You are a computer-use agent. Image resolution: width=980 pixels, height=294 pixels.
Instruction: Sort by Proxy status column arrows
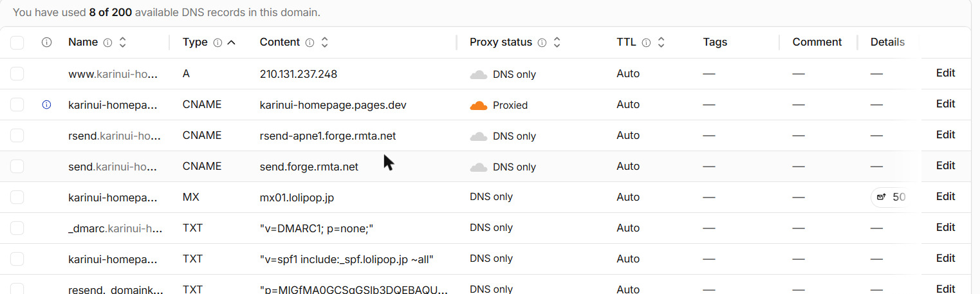[557, 42]
